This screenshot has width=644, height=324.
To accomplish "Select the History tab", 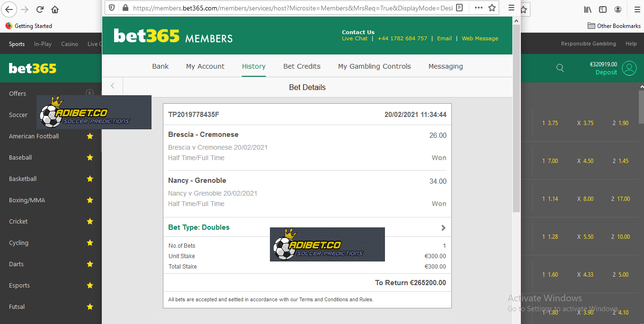I will click(x=254, y=66).
